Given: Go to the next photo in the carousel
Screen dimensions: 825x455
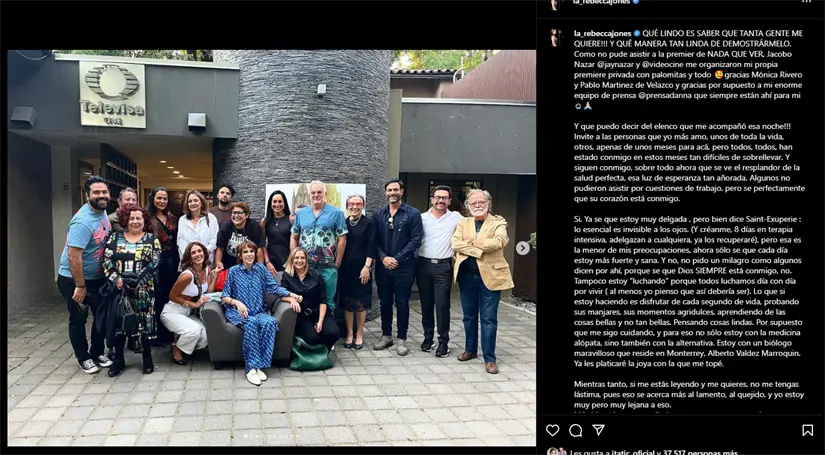Looking at the screenshot, I should pos(522,248).
